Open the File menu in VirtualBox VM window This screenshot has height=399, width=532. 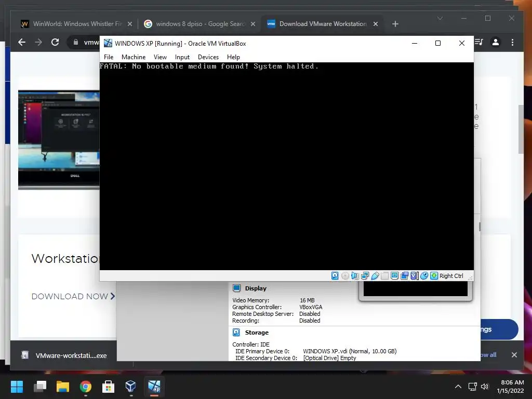[x=109, y=57]
